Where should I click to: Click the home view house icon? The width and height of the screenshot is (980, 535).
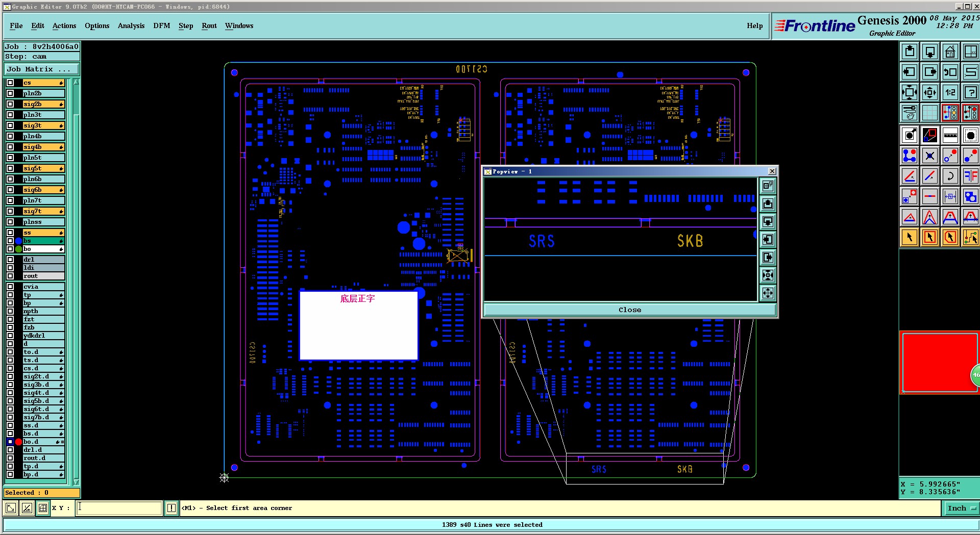pos(950,52)
